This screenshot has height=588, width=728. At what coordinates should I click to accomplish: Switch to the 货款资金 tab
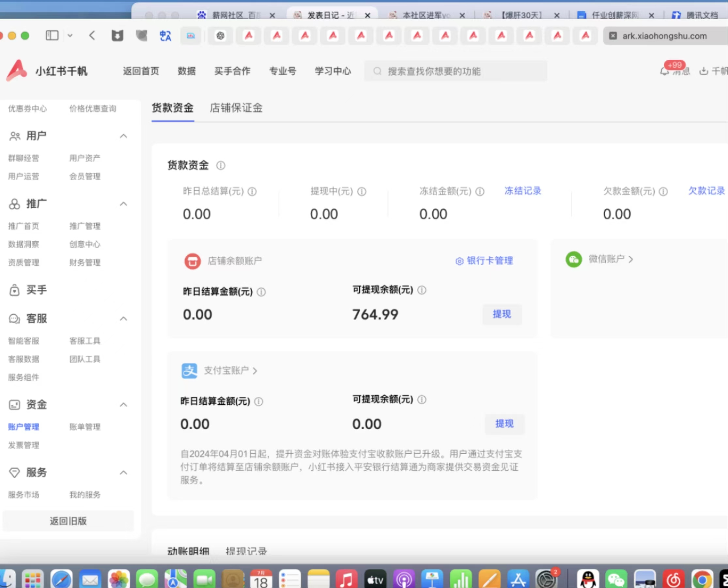pos(173,108)
